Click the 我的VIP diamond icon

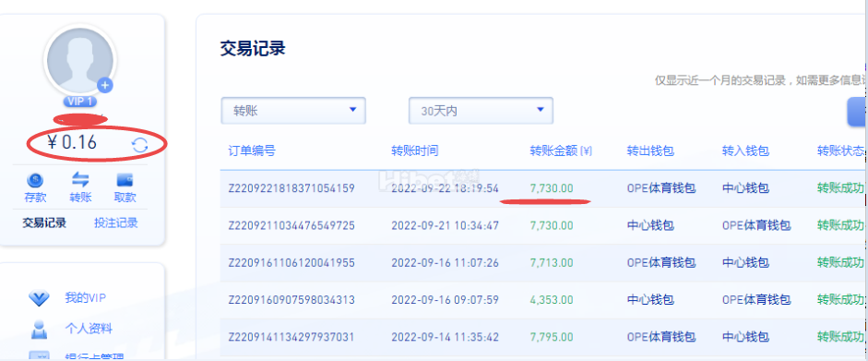point(39,298)
